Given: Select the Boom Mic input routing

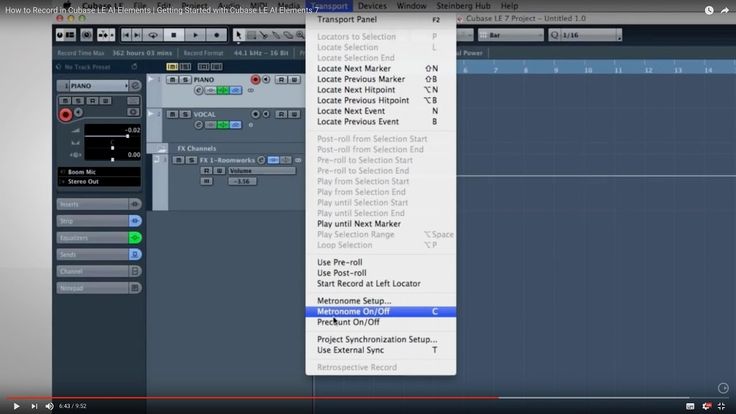Looking at the screenshot, I should click(99, 172).
